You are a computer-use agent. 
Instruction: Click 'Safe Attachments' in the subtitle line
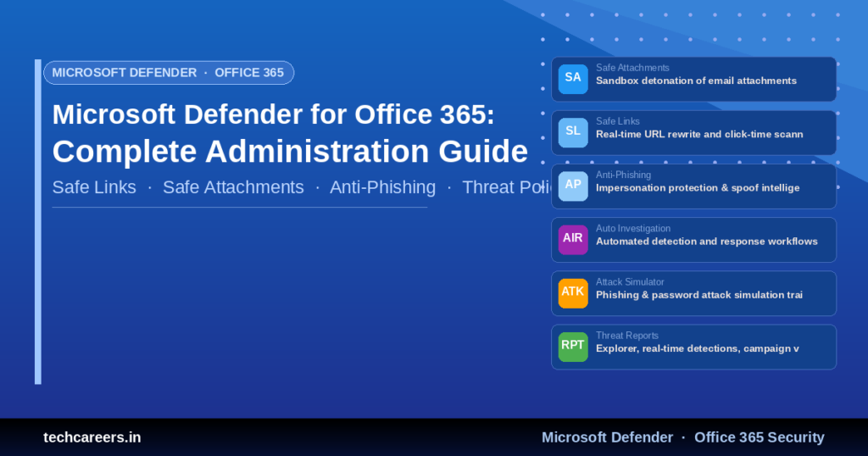[x=233, y=187]
